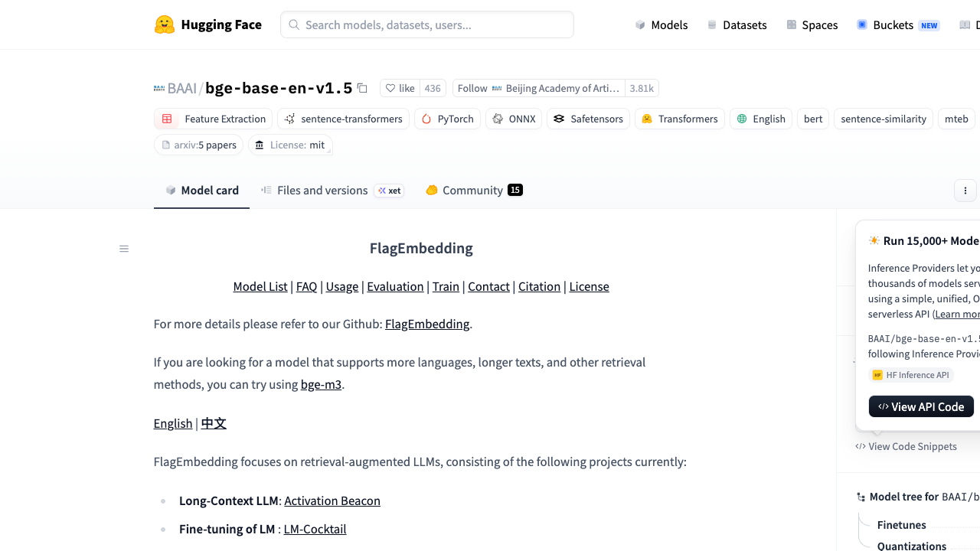The image size is (980, 551).
Task: Click the HF Inference API badge
Action: coord(911,375)
